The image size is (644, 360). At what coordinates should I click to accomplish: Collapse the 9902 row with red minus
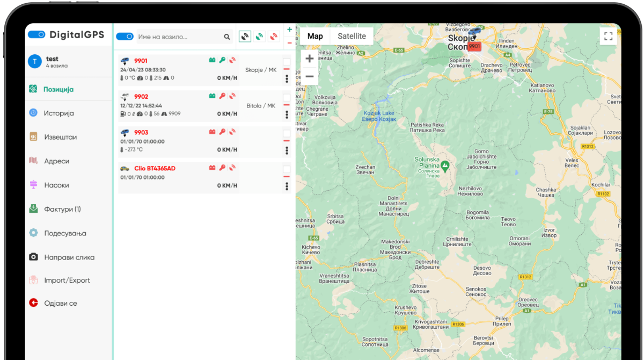[x=287, y=105]
